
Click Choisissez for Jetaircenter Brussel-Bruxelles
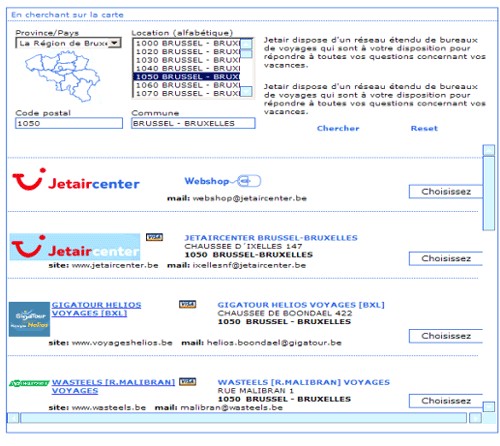(446, 259)
